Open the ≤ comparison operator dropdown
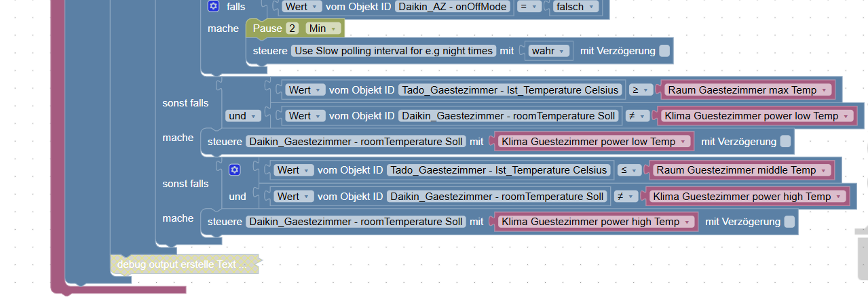 click(627, 170)
